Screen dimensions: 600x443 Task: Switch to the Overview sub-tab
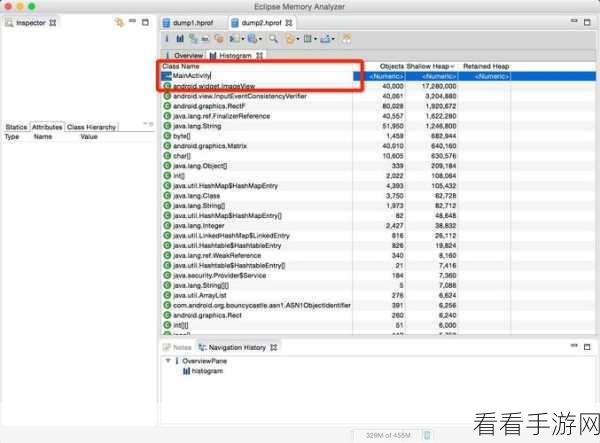point(184,55)
